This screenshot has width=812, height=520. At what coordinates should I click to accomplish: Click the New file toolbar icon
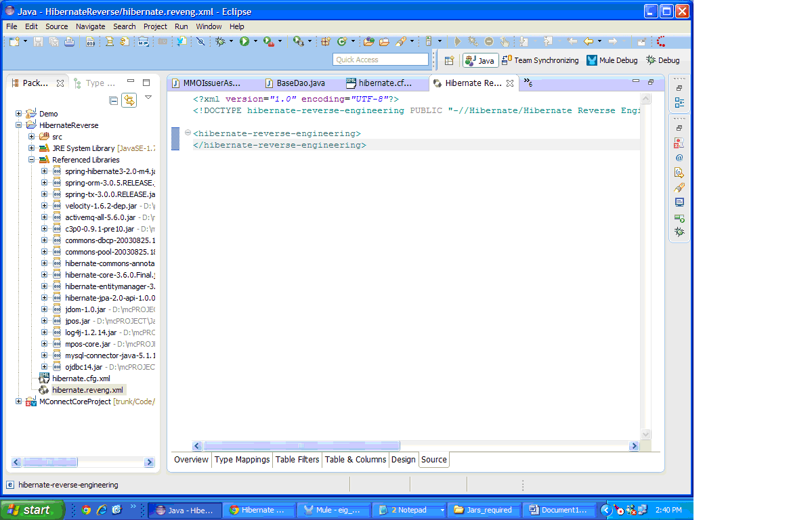[x=14, y=41]
